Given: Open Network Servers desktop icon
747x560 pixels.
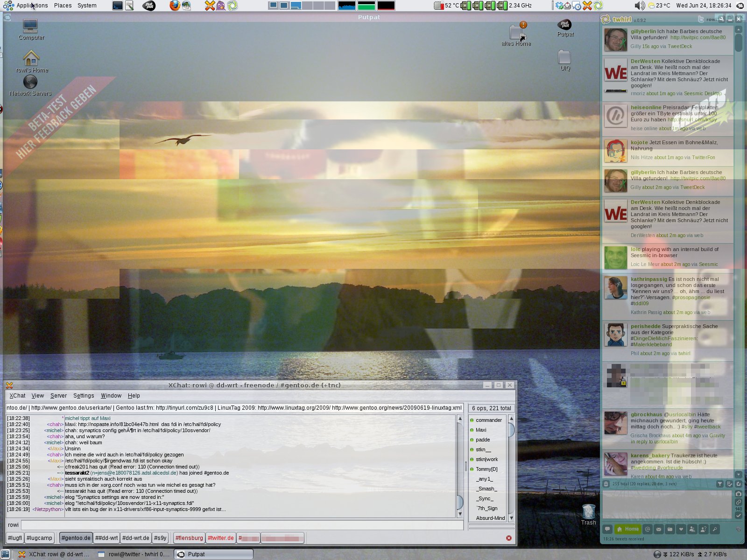Looking at the screenshot, I should pos(30,85).
